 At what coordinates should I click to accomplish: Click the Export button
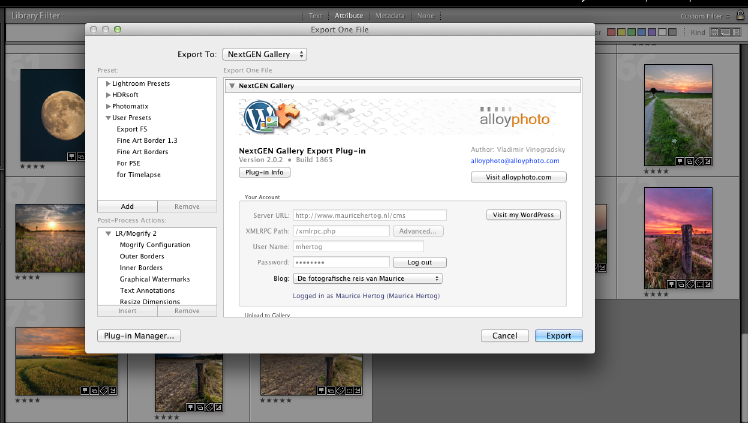click(559, 336)
